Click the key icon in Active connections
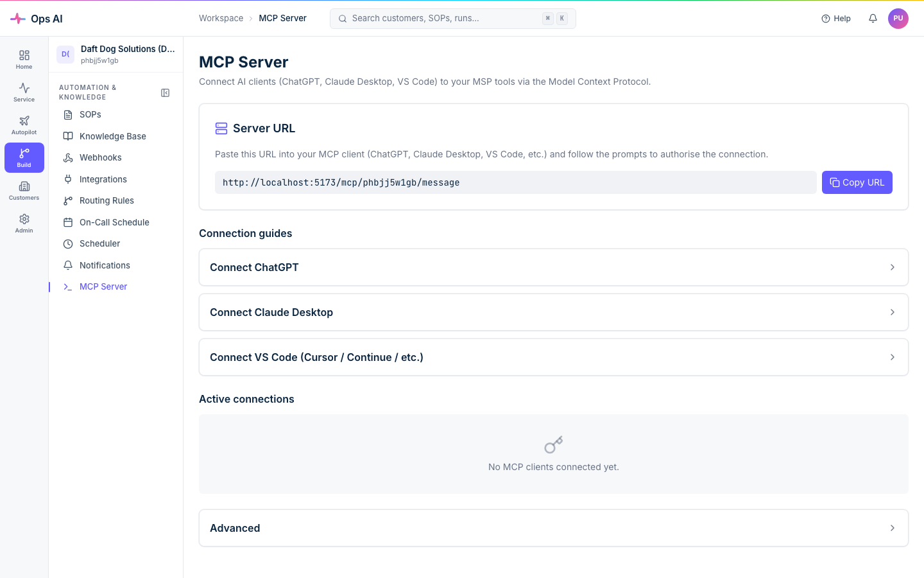924x578 pixels. [554, 444]
